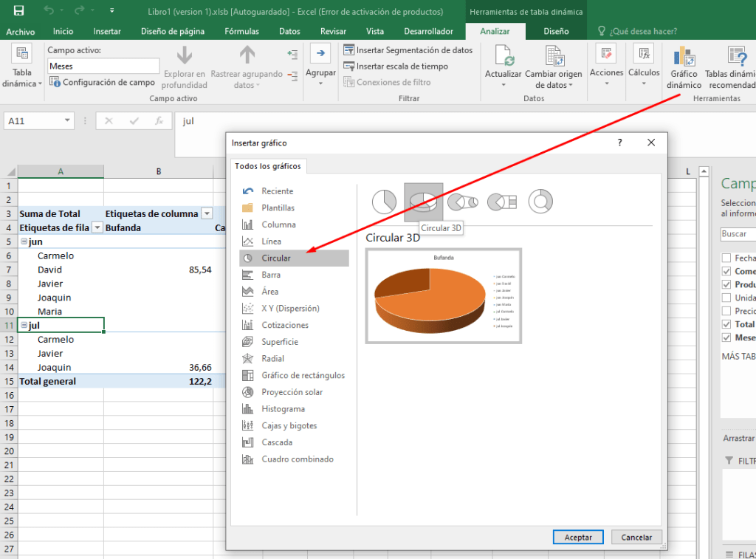Open the Cambiar origen de datos tool
Viewport: 756px width, 559px height.
pyautogui.click(x=554, y=56)
